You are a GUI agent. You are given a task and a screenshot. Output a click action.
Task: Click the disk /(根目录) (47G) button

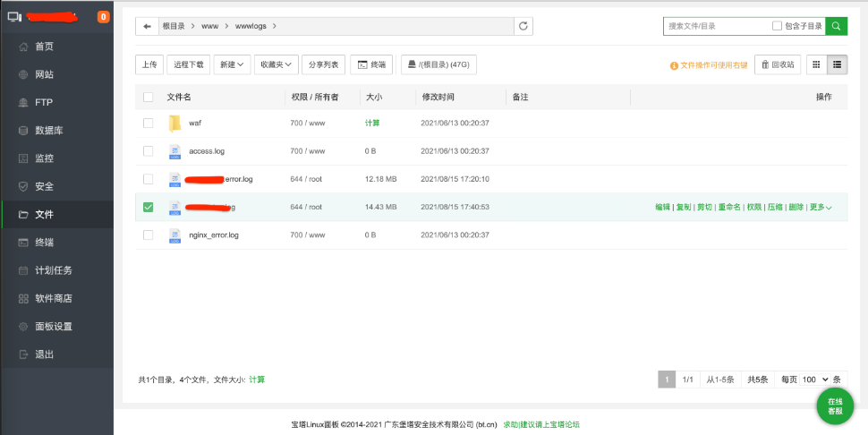(438, 64)
